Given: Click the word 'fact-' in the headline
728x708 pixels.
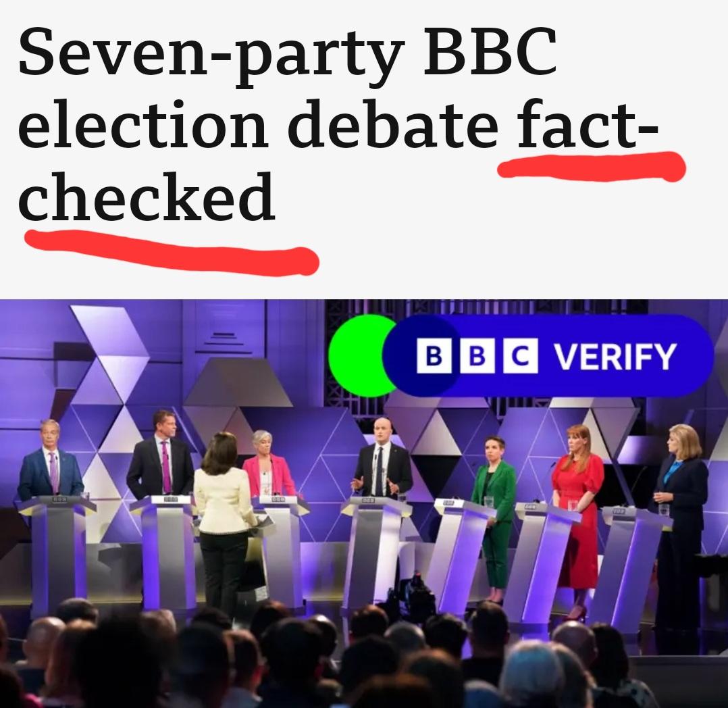Looking at the screenshot, I should (587, 124).
